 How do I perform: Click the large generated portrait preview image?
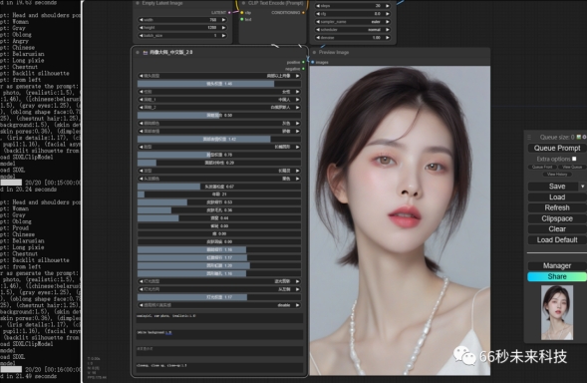pos(400,220)
